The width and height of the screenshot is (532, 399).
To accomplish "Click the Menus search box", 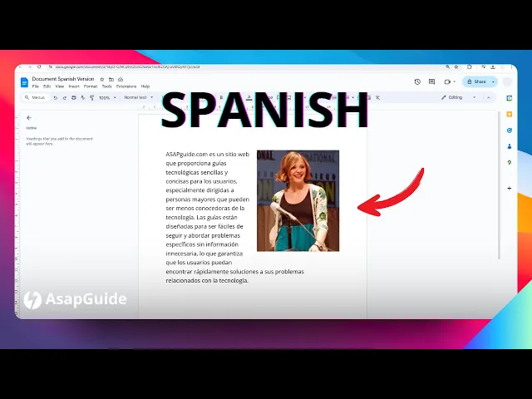I will (36, 98).
